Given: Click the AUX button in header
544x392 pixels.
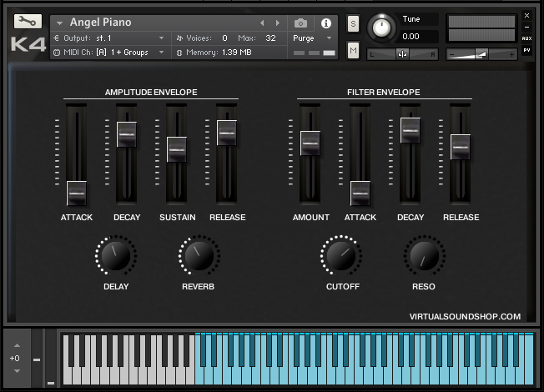Looking at the screenshot, I should click(x=526, y=38).
